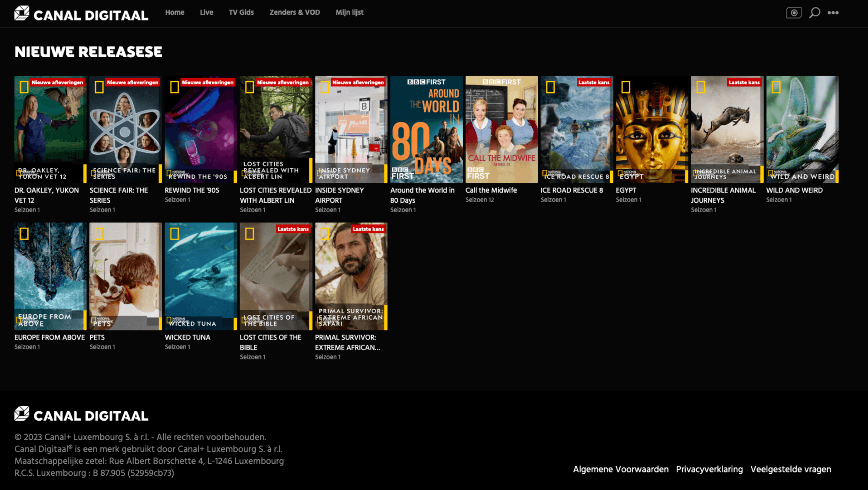Image resolution: width=868 pixels, height=490 pixels.
Task: Open the Wild and Weird chameleon poster
Action: click(x=802, y=129)
